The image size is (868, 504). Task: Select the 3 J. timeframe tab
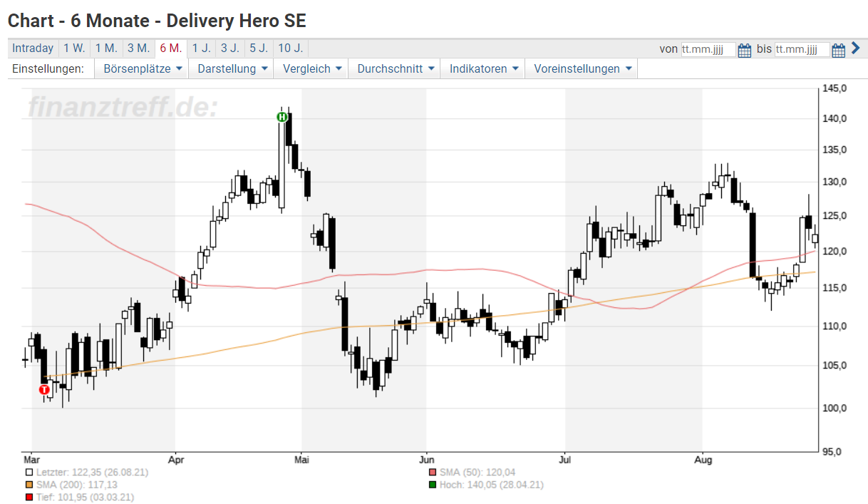click(229, 48)
